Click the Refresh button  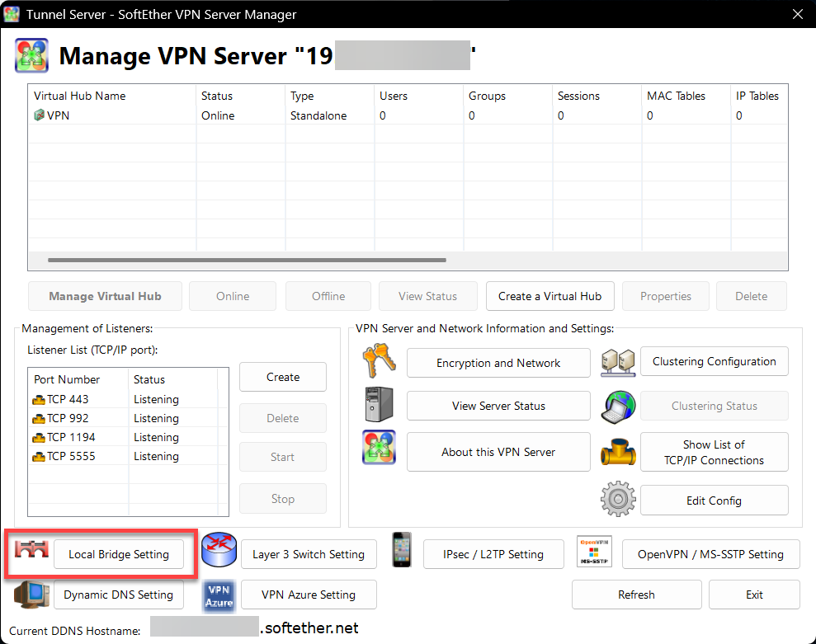pos(636,595)
